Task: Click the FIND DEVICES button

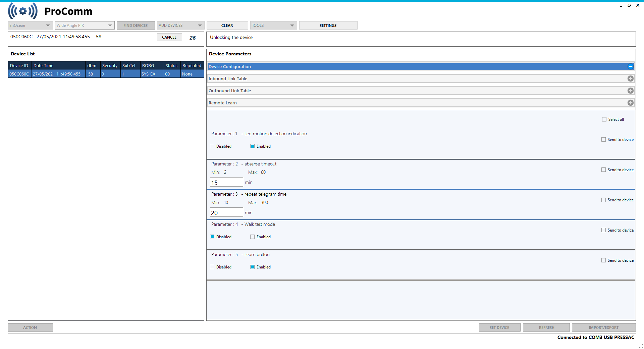Action: [x=136, y=25]
